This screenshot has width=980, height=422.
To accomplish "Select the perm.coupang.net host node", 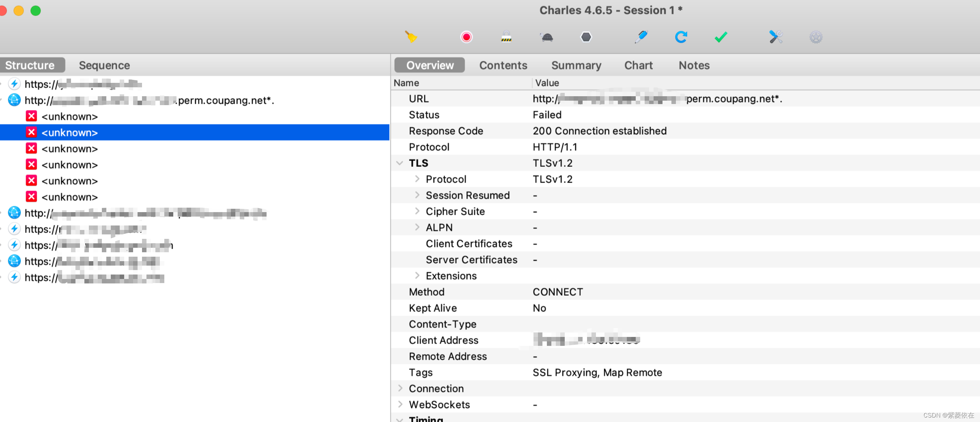I will point(148,100).
